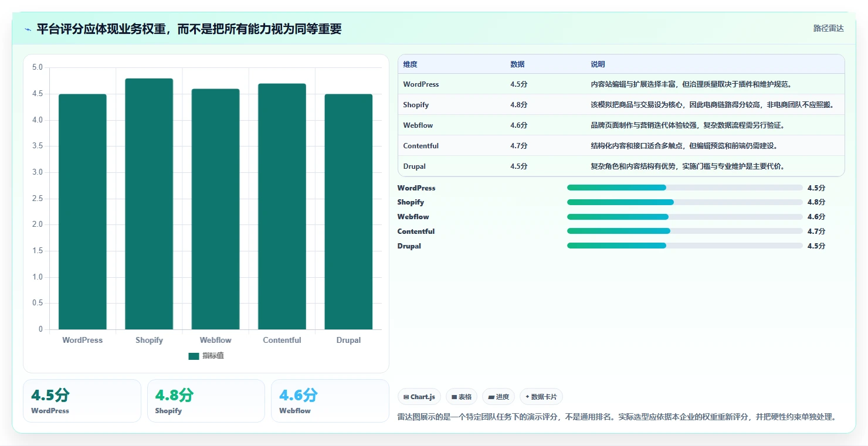This screenshot has width=868, height=446.
Task: Select the Webflow bar in the chart
Action: tap(215, 209)
